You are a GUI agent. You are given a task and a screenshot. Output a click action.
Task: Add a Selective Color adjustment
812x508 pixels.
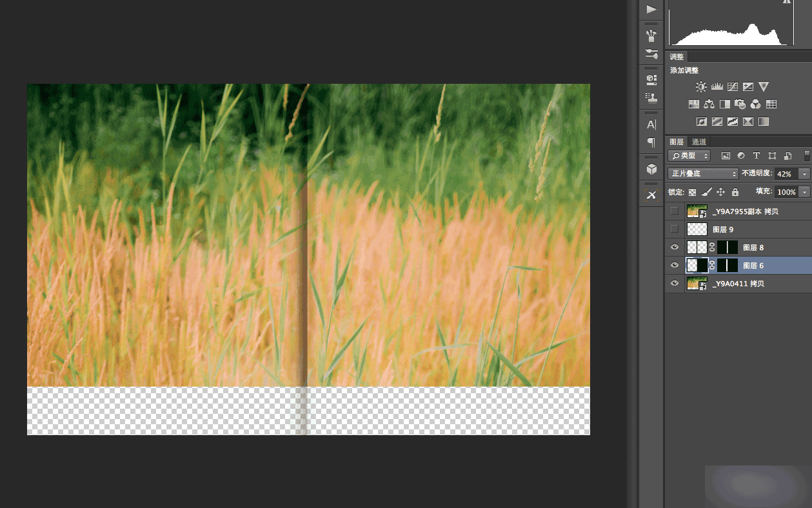748,121
